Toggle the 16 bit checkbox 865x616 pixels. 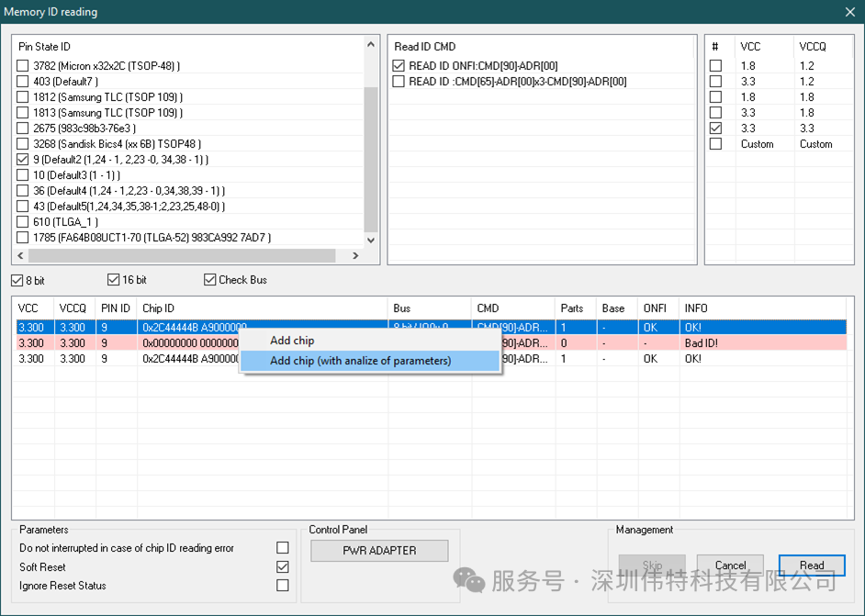114,280
